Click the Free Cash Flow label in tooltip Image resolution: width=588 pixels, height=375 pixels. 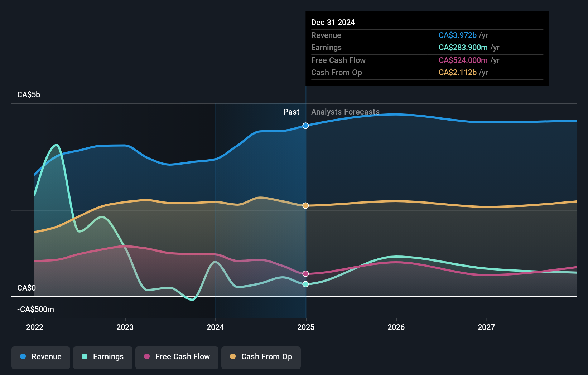pos(338,60)
